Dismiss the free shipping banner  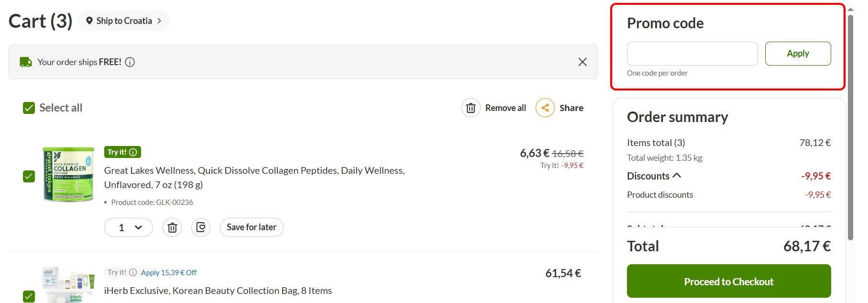(x=582, y=62)
